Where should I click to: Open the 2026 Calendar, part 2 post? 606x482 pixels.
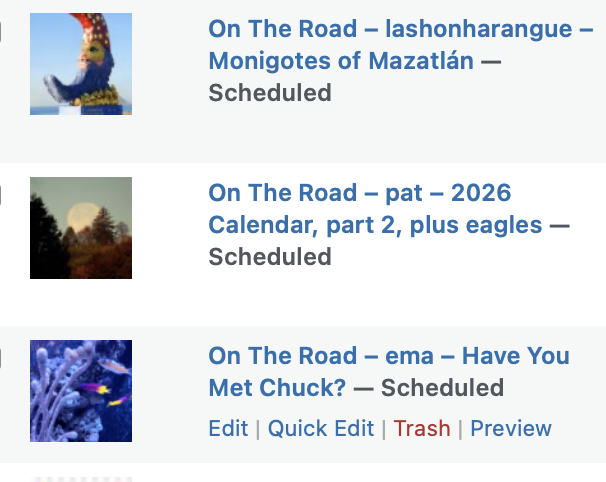point(375,225)
